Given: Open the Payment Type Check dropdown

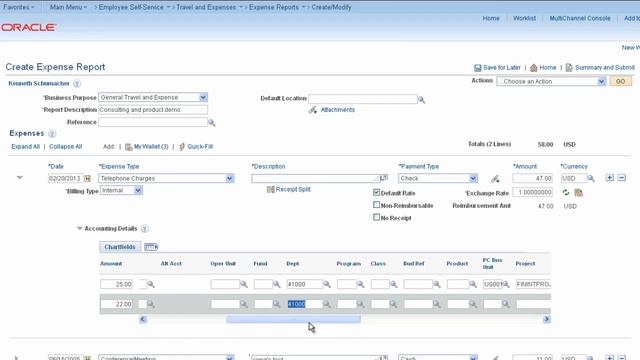Looking at the screenshot, I should [x=473, y=178].
